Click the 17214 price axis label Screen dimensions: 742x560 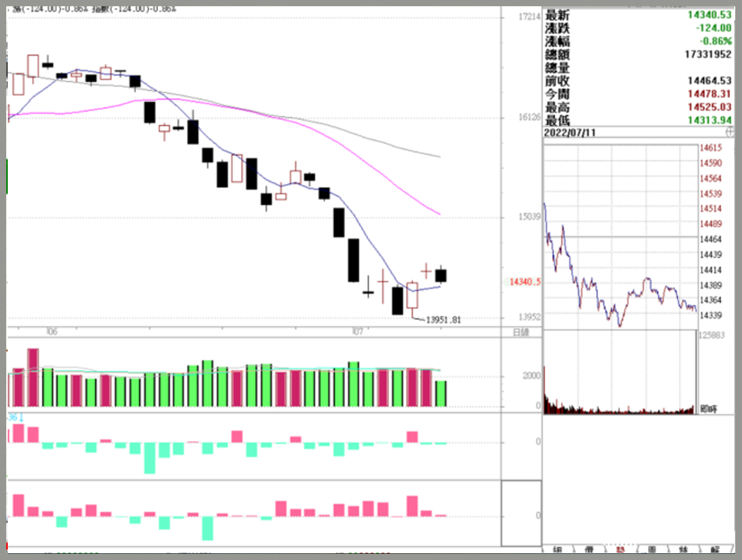529,17
